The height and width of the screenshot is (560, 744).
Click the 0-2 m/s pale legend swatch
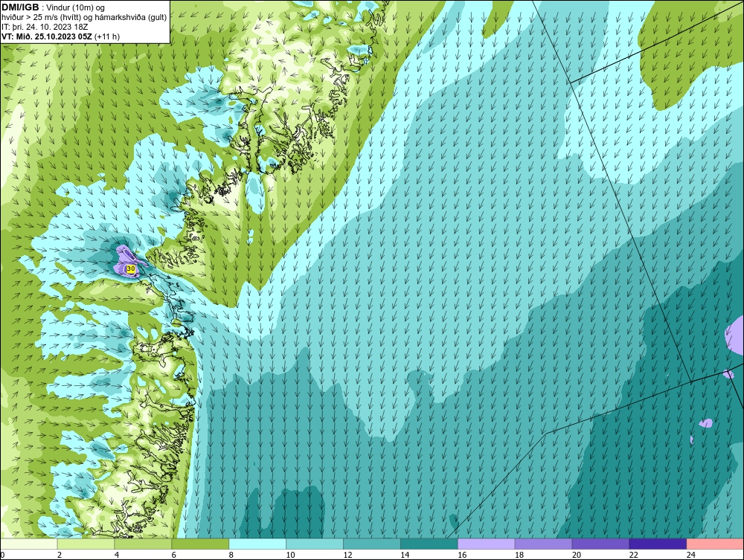(28, 544)
